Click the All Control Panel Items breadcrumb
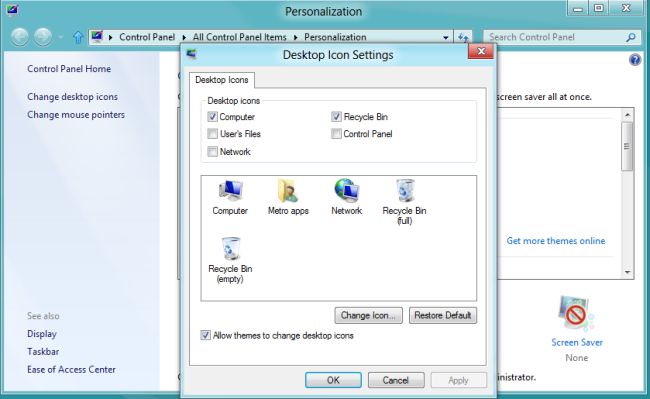 (x=239, y=37)
